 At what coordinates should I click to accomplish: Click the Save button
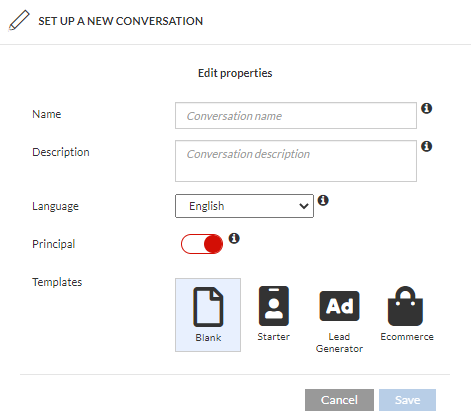click(x=407, y=400)
